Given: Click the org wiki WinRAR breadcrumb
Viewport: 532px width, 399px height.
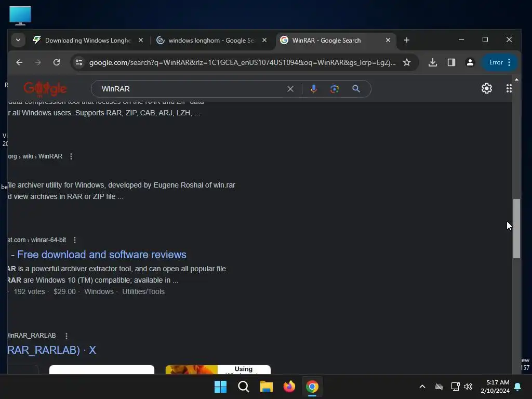Looking at the screenshot, I should pyautogui.click(x=35, y=156).
